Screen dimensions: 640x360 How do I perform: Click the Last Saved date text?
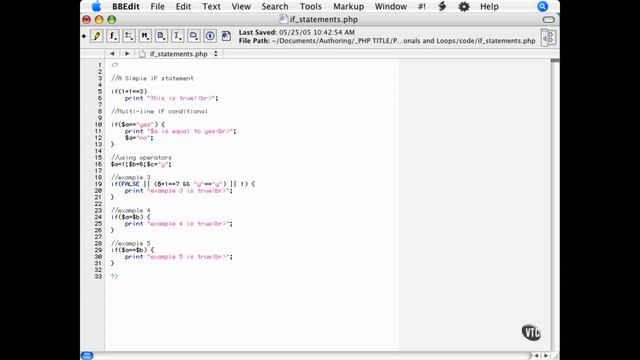(x=297, y=32)
